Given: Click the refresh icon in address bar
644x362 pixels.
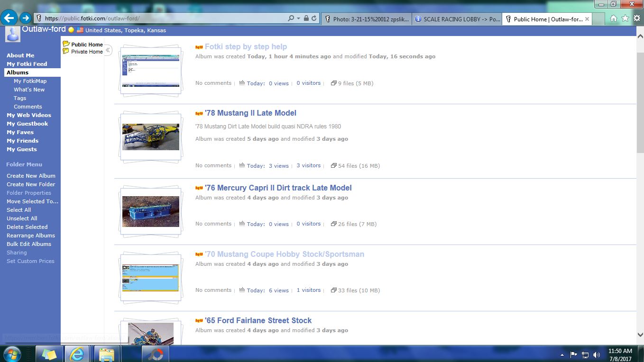Looking at the screenshot, I should pyautogui.click(x=314, y=18).
